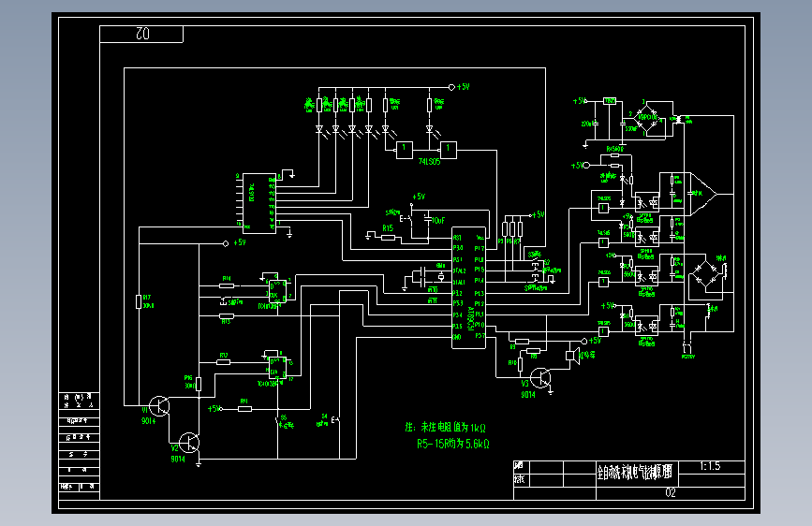
Task: Click the 'R16' label near V3
Action: pos(512,363)
